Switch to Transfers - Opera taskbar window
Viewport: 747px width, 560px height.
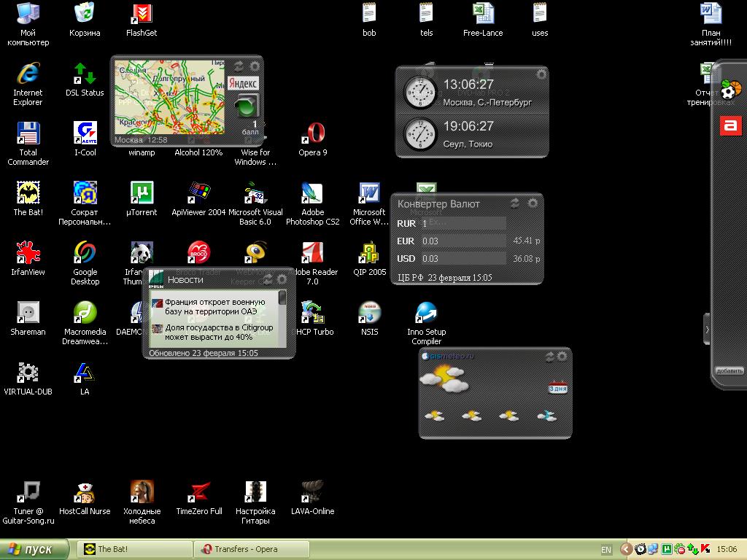[x=251, y=548]
